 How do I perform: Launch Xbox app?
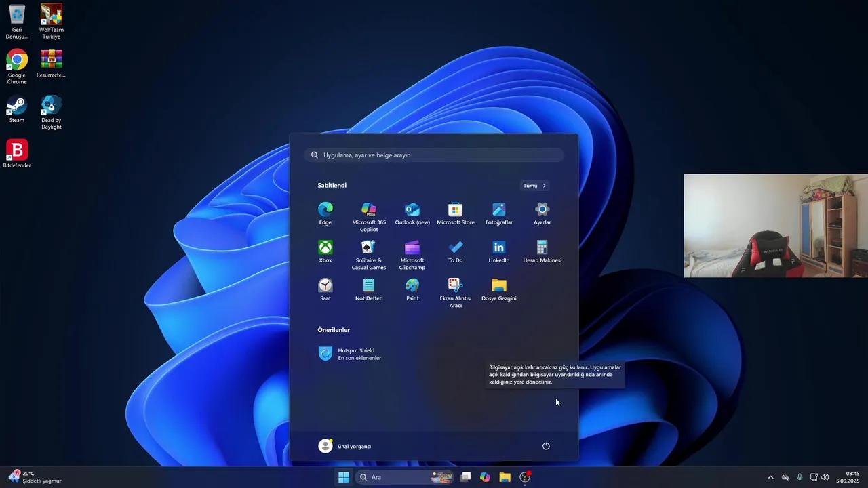point(325,251)
